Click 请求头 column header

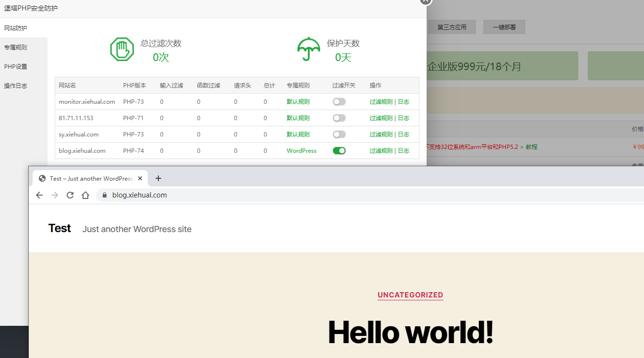pyautogui.click(x=242, y=86)
